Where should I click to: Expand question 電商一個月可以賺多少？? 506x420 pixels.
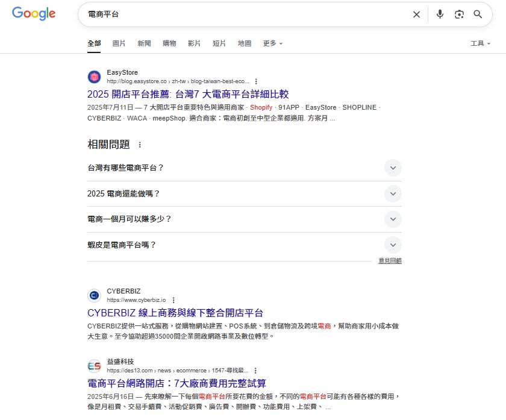tap(393, 219)
